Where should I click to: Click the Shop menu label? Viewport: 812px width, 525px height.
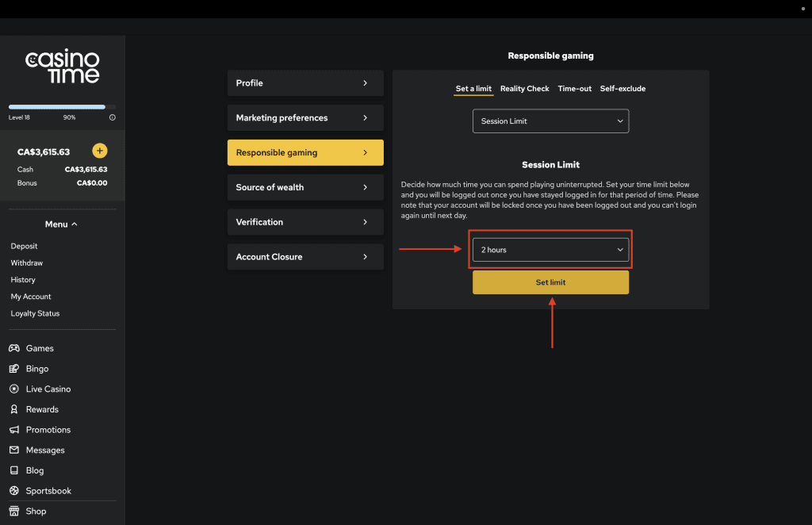tap(36, 511)
